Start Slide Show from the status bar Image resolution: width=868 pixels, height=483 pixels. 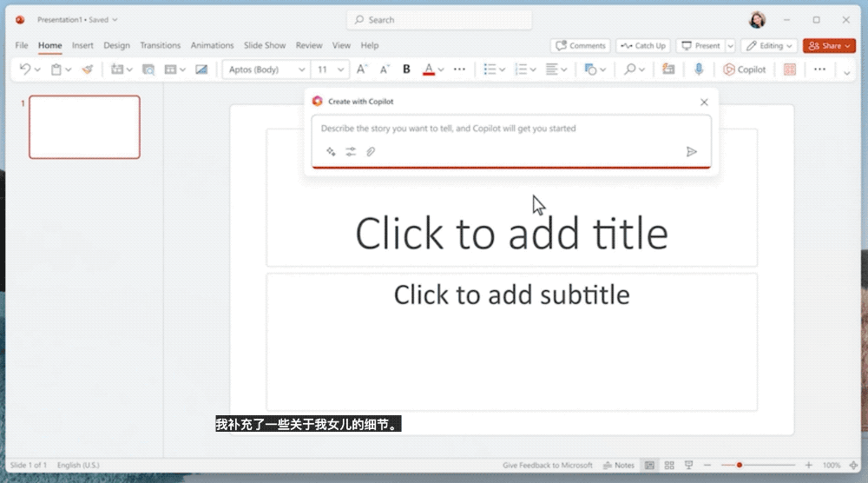(x=688, y=466)
